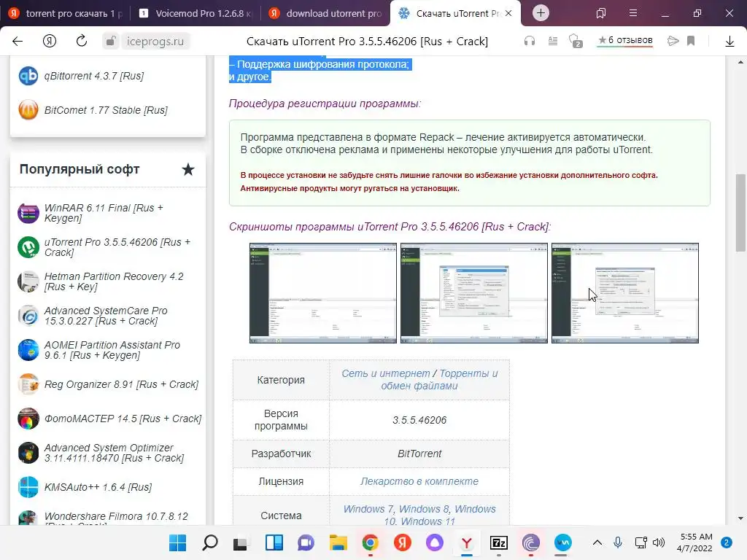Open File Explorer from the taskbar
Screen dimensions: 747x560
click(338, 542)
